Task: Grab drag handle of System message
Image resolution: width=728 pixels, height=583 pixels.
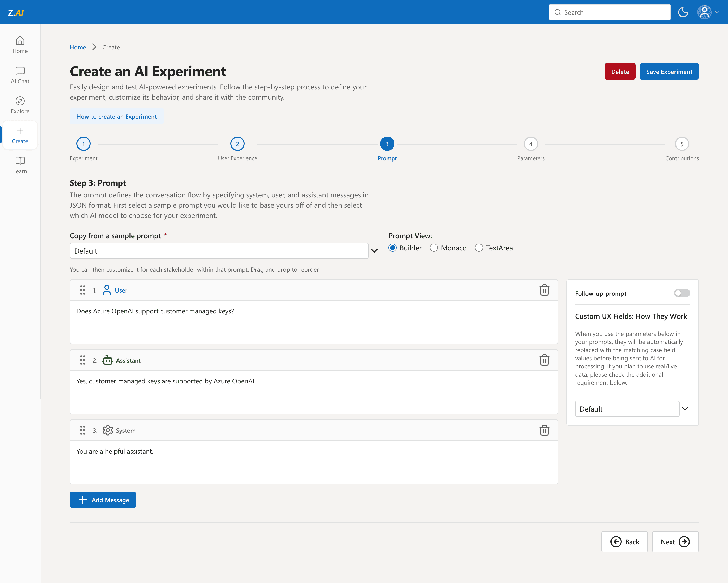Action: point(82,430)
